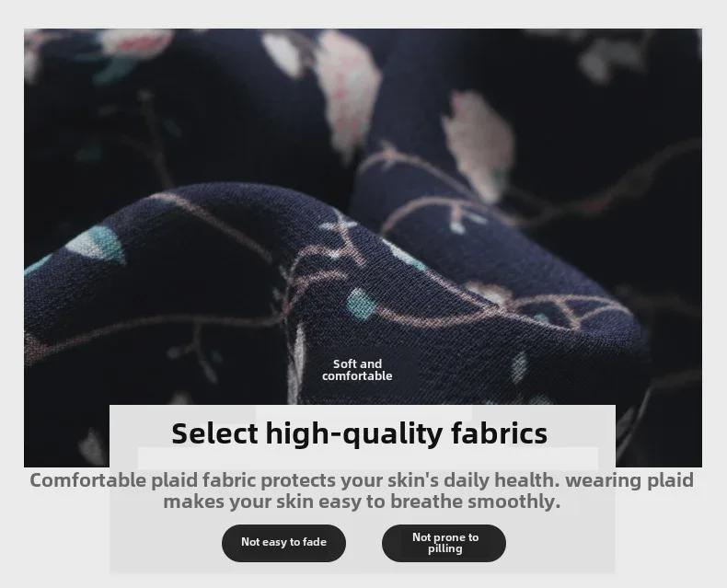Click the "Not easy to fade" pill button
Viewport: 727px width, 588px height.
(x=283, y=543)
